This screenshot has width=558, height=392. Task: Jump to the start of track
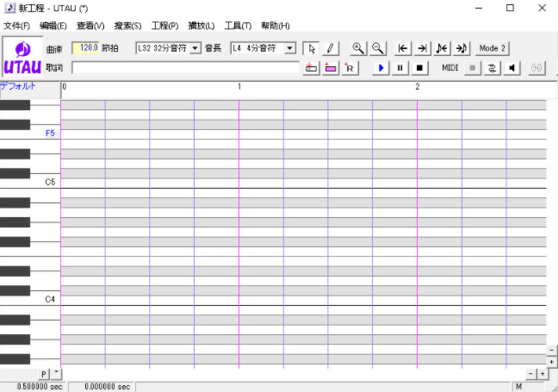(402, 48)
